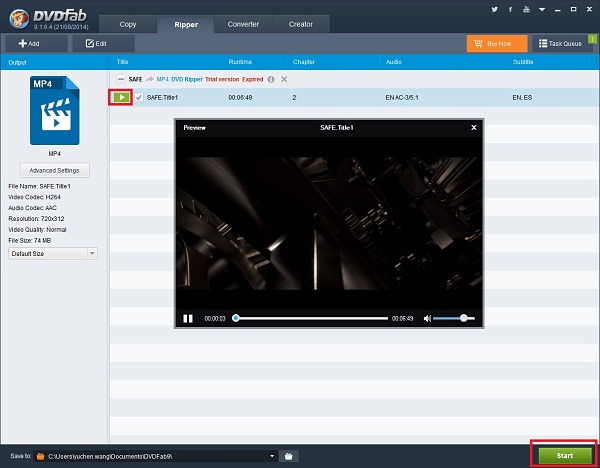Click the EN, ES subtitle cell

click(522, 98)
